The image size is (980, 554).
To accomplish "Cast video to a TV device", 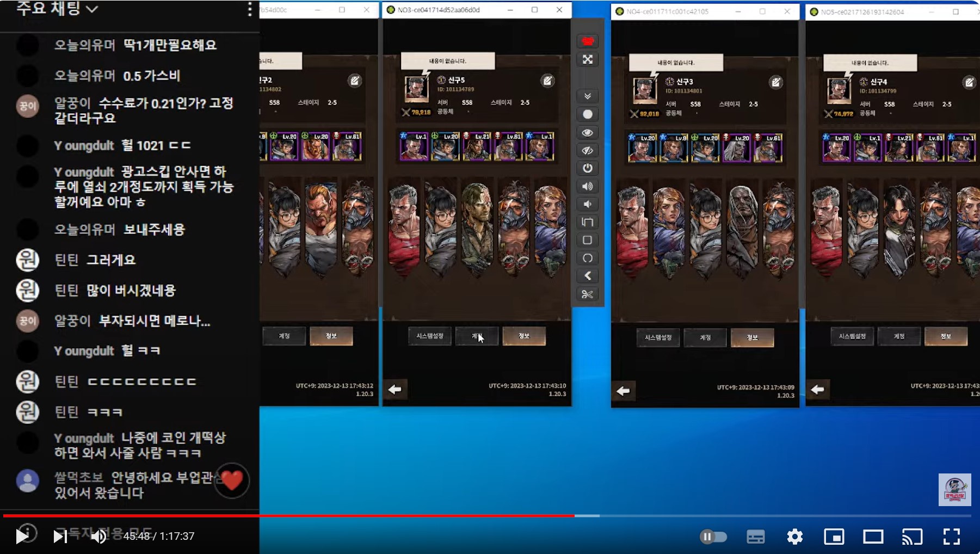I will tap(912, 537).
